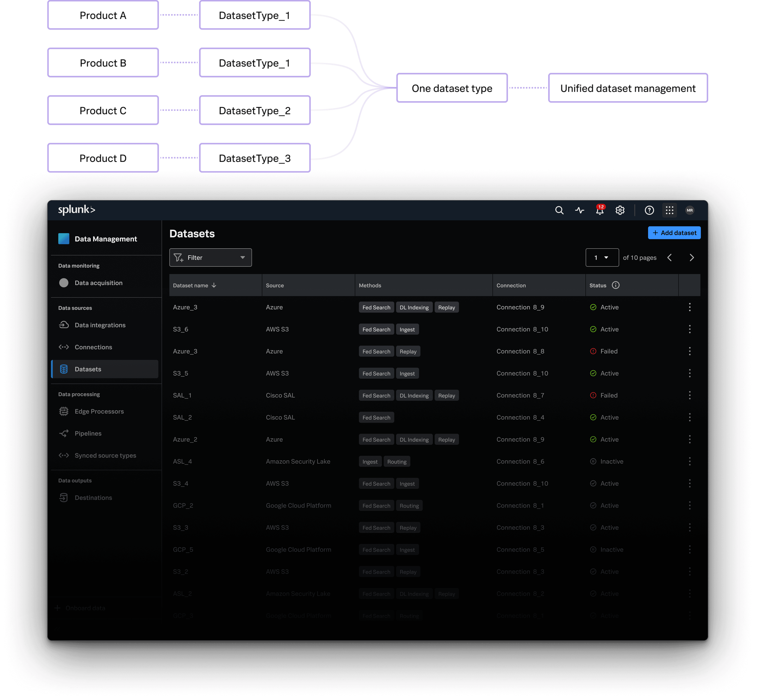Open Connections in the sidebar
The image size is (772, 700).
93,347
